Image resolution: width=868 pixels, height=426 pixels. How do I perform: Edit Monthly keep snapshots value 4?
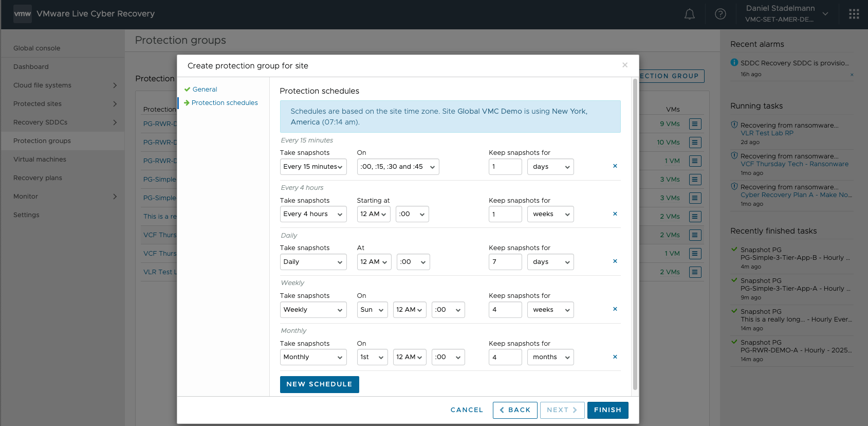pos(505,357)
